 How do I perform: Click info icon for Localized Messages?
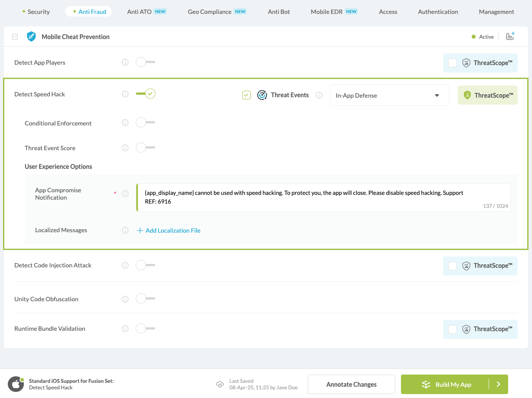(x=125, y=230)
